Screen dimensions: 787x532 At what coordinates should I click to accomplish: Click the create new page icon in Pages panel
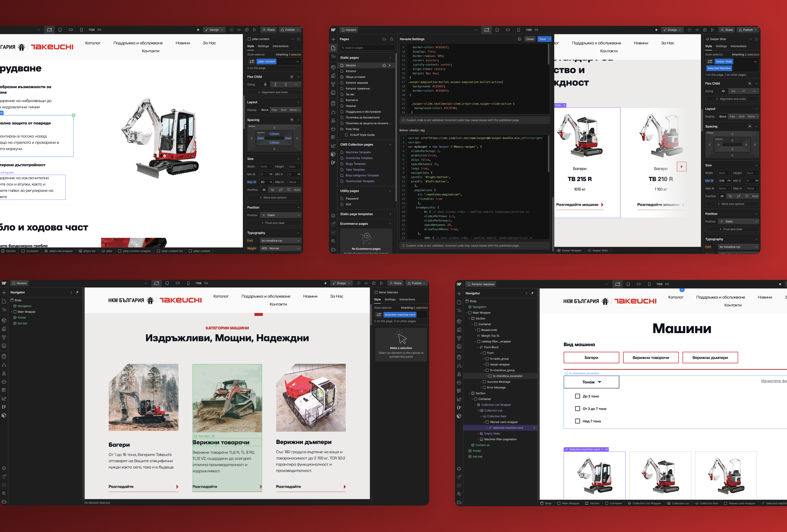tap(392, 39)
